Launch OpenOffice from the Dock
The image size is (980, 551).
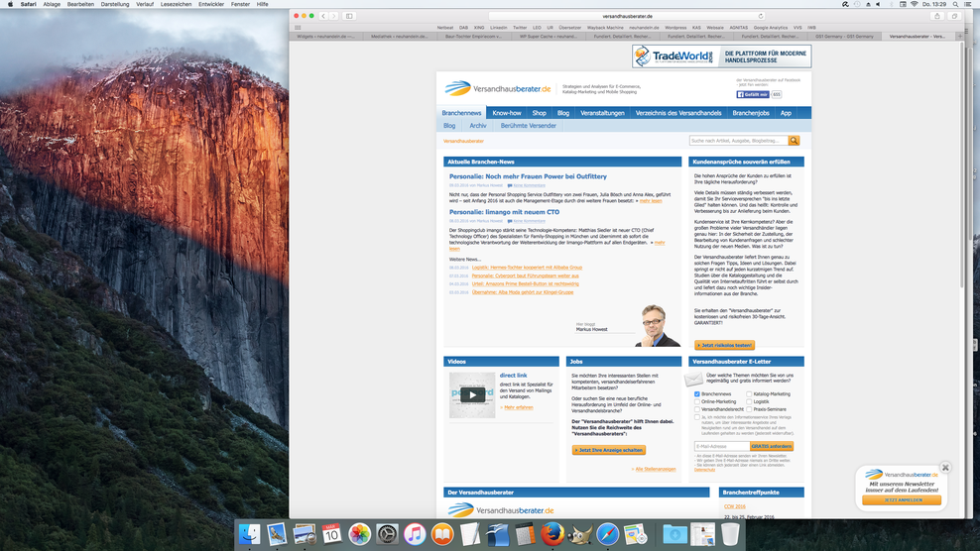498,534
